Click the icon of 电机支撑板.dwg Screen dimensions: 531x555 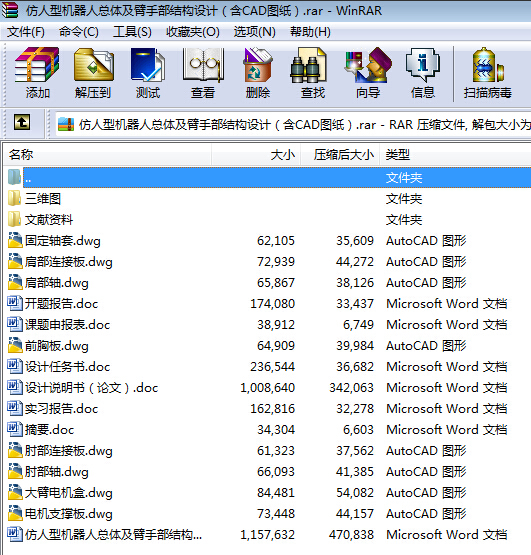pyautogui.click(x=15, y=513)
